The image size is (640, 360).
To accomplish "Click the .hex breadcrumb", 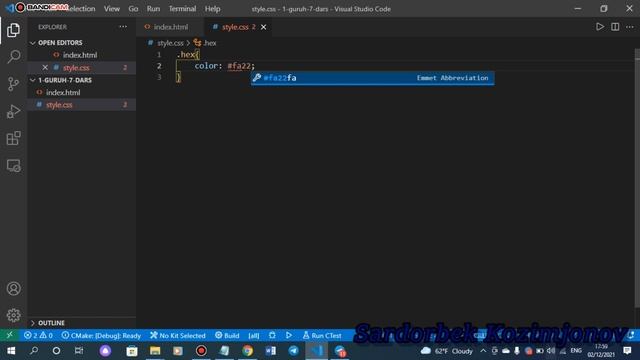I will [205, 43].
